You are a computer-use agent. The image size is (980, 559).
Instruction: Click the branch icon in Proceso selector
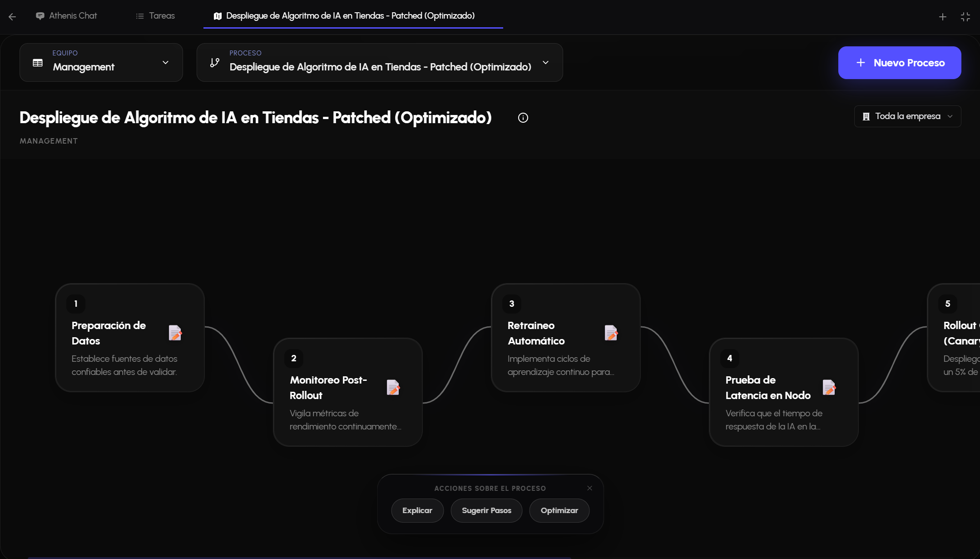click(215, 63)
